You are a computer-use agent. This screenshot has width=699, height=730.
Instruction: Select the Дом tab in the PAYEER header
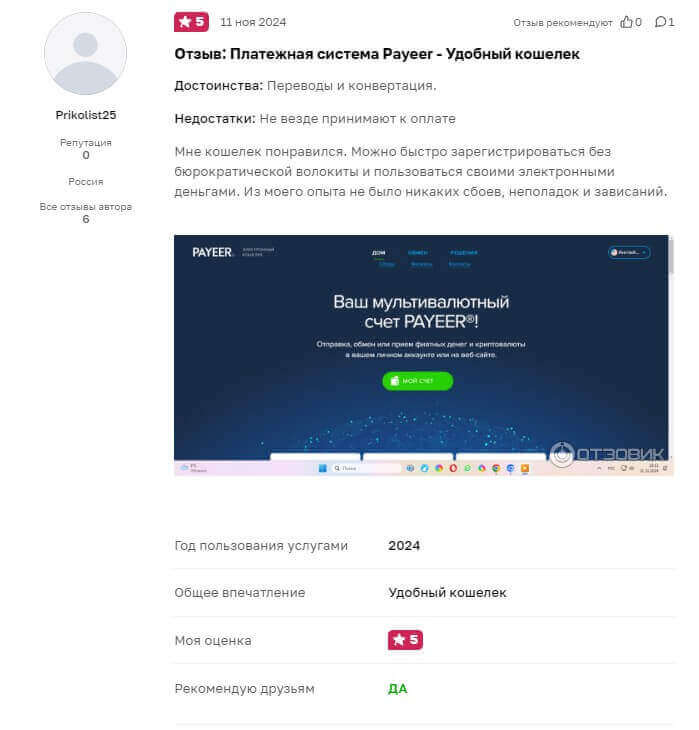[x=379, y=253]
